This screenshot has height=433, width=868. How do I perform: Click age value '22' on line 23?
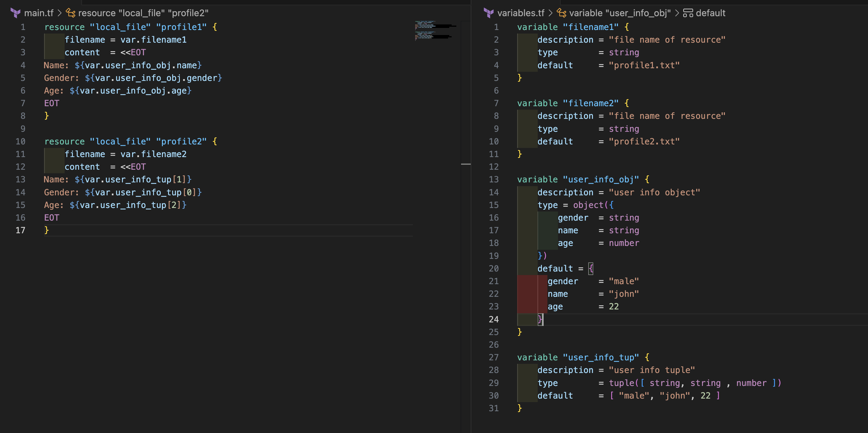614,307
